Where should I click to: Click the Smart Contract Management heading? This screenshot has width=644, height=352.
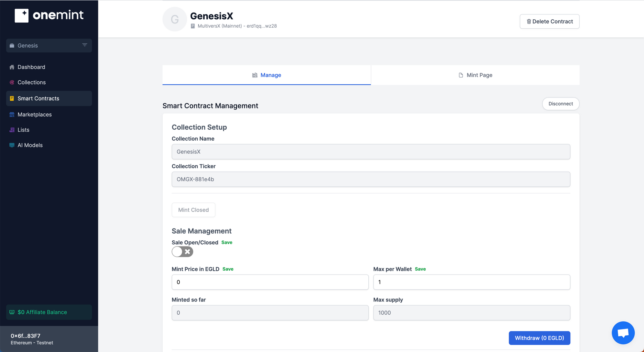210,106
